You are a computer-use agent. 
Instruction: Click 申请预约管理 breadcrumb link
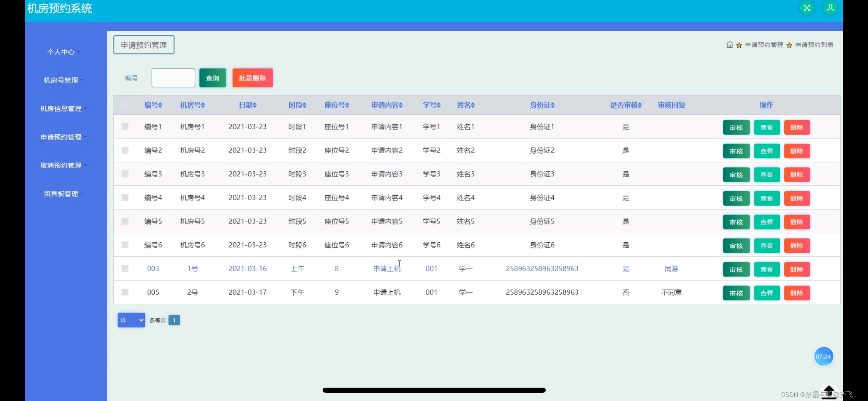(x=764, y=45)
